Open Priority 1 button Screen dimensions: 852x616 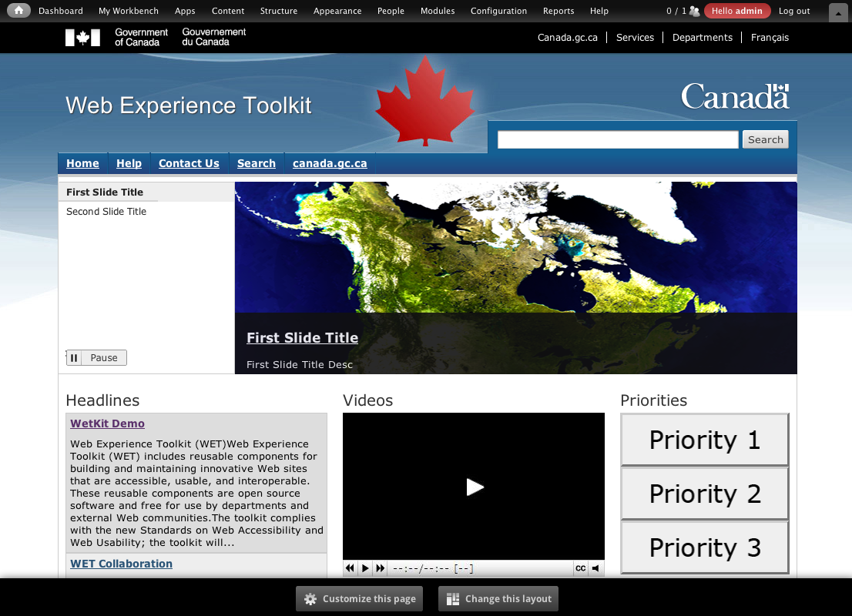coord(705,440)
